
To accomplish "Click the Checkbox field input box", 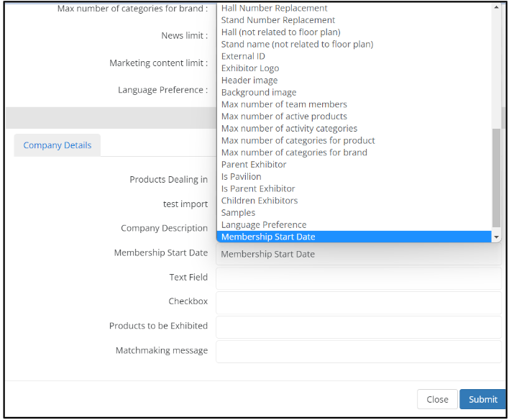I will (x=358, y=302).
